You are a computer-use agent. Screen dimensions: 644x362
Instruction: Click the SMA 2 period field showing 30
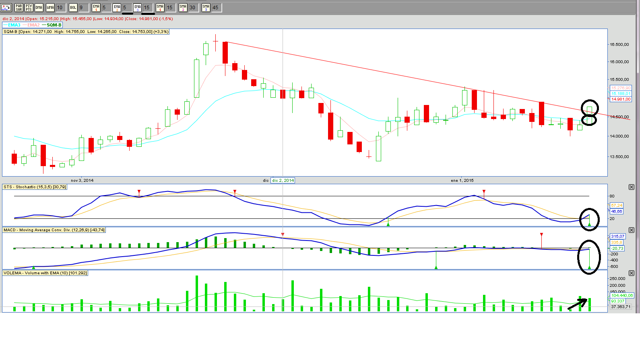coord(193,8)
